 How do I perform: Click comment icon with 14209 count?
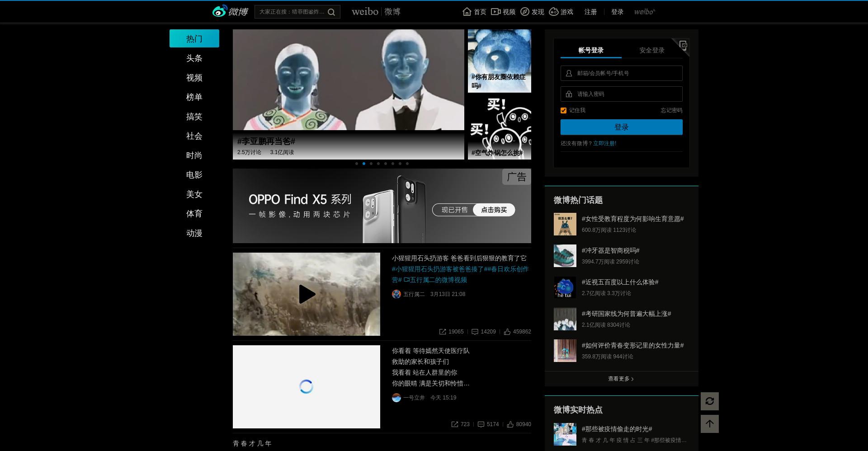pos(475,332)
